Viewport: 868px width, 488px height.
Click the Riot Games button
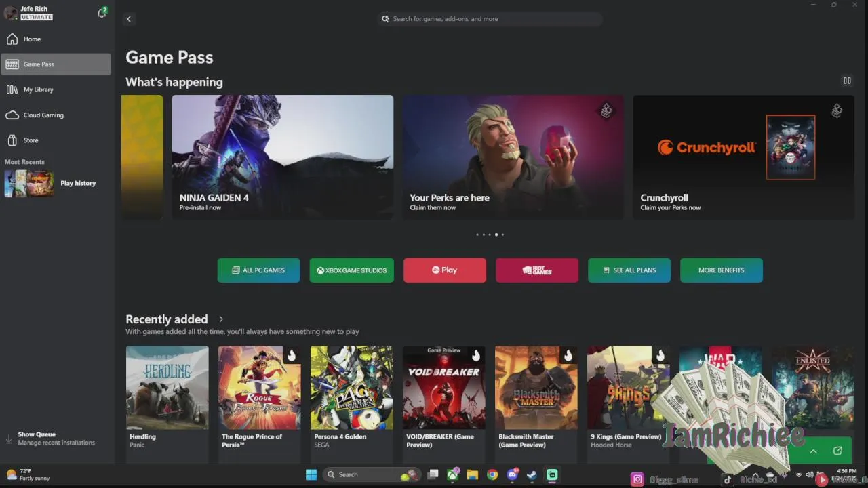537,270
